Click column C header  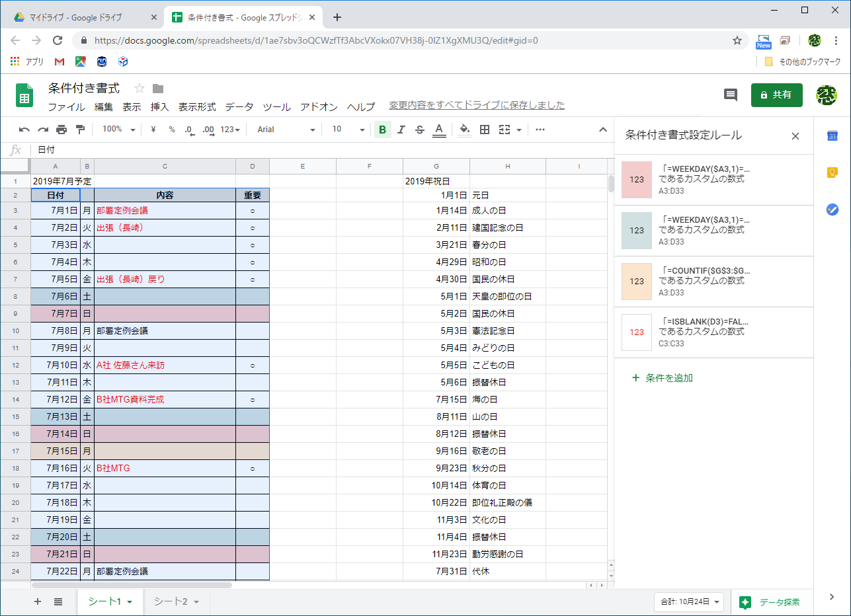(165, 166)
